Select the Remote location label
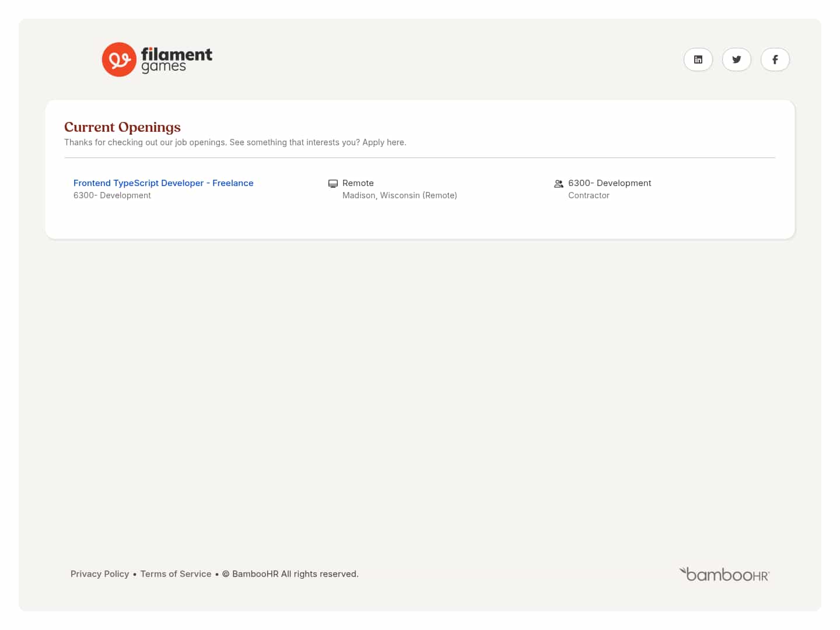The height and width of the screenshot is (630, 840). click(x=358, y=183)
